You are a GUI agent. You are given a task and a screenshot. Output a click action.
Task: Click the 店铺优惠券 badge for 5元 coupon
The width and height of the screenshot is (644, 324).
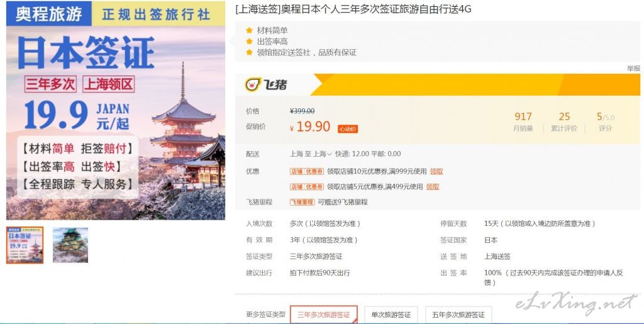pos(307,186)
